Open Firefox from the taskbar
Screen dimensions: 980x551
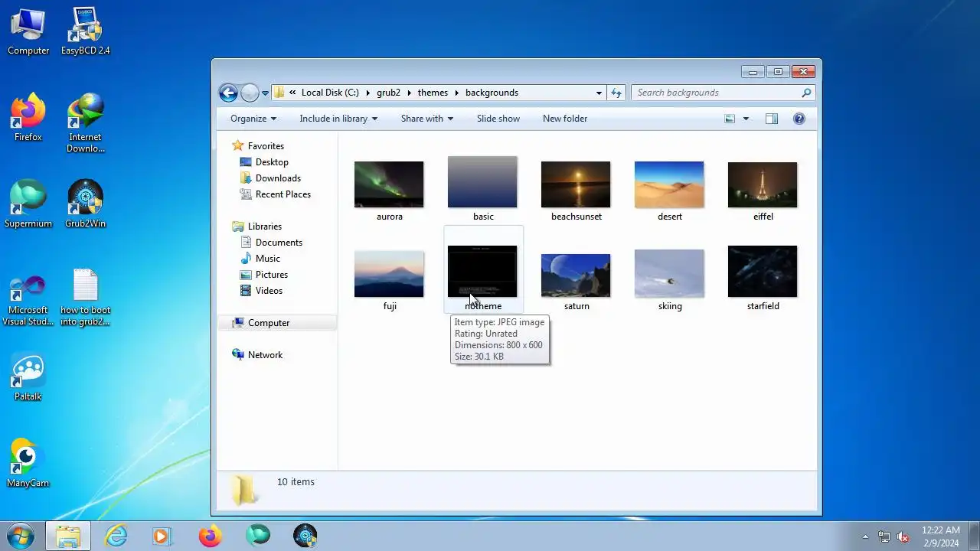tap(210, 536)
